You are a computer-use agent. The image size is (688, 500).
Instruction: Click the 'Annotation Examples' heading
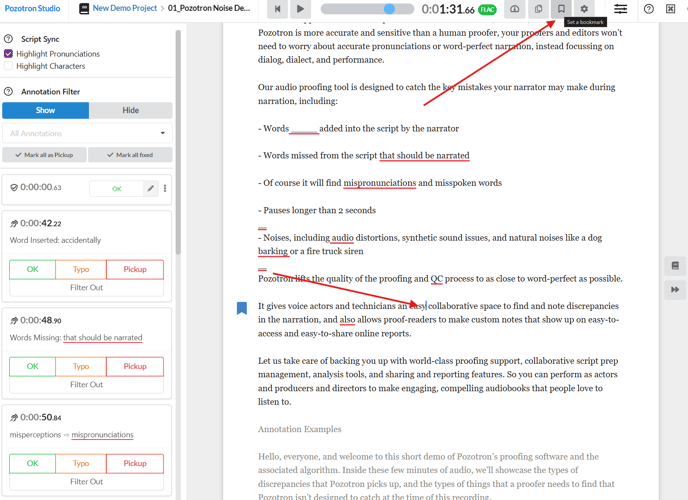(x=300, y=429)
